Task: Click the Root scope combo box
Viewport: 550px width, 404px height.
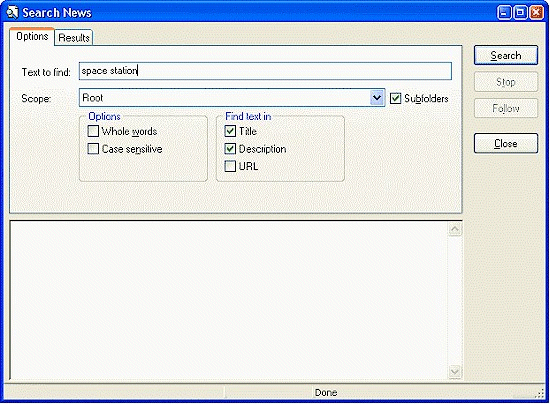Action: point(232,97)
